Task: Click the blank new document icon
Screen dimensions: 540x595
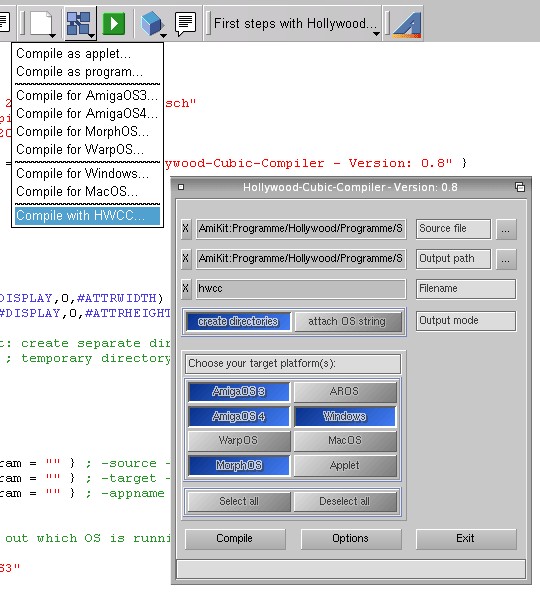Action: point(40,24)
